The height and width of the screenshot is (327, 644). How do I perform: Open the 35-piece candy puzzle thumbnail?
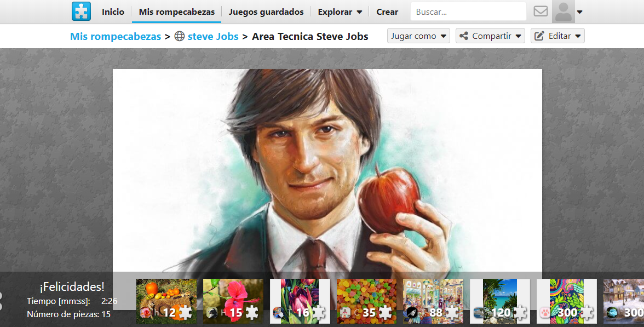click(x=367, y=301)
